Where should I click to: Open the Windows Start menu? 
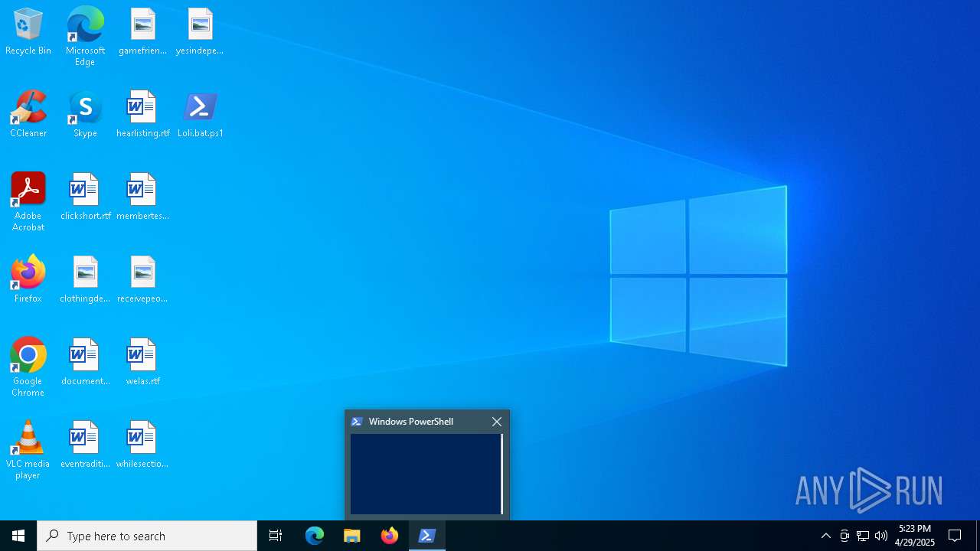coord(18,536)
